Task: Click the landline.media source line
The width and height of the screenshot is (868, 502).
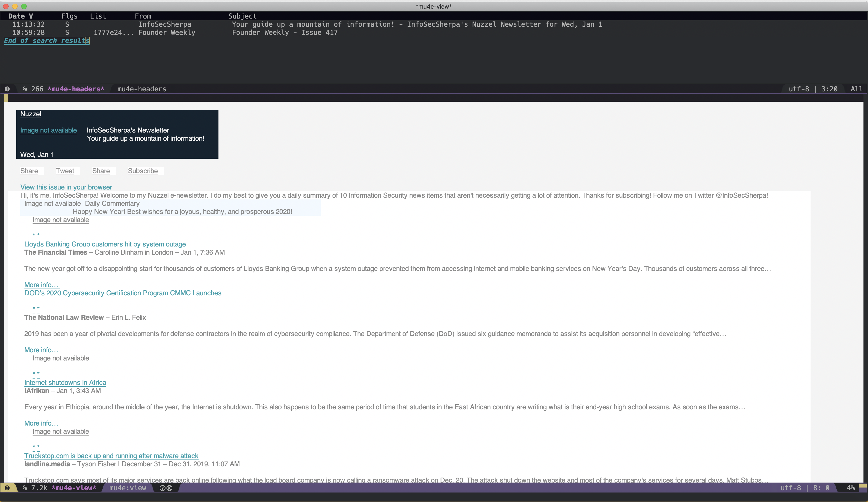Action: pos(132,464)
